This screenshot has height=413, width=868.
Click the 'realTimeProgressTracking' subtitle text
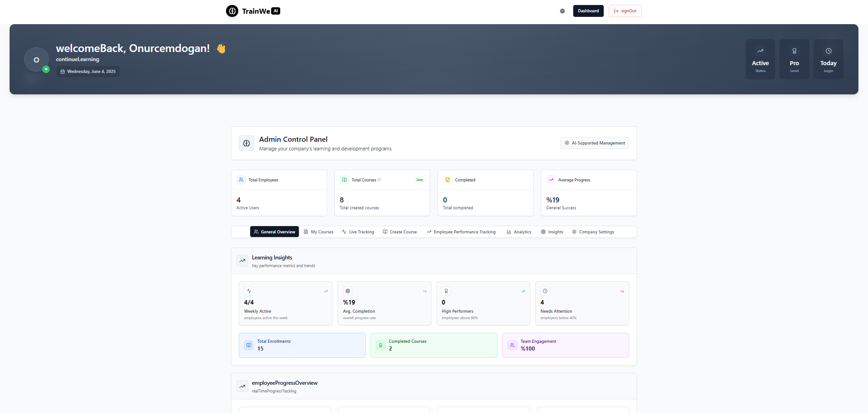coord(274,391)
